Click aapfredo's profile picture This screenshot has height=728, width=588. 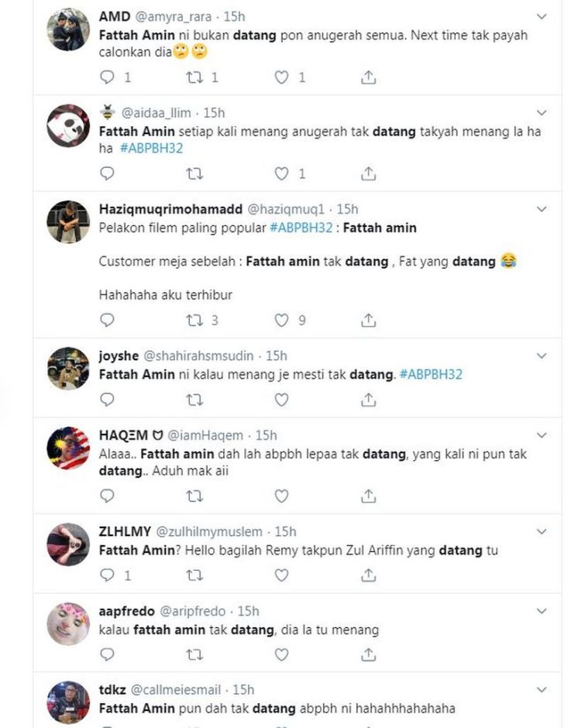(68, 624)
